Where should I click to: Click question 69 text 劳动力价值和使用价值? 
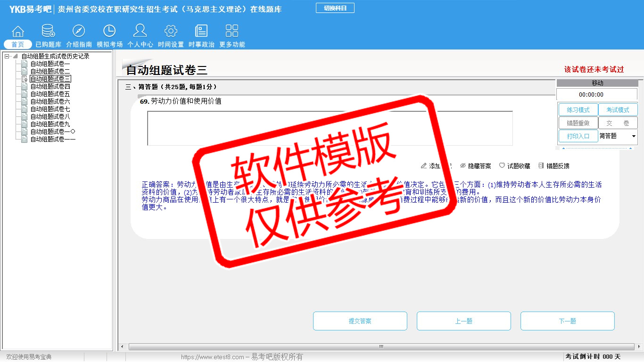point(186,101)
